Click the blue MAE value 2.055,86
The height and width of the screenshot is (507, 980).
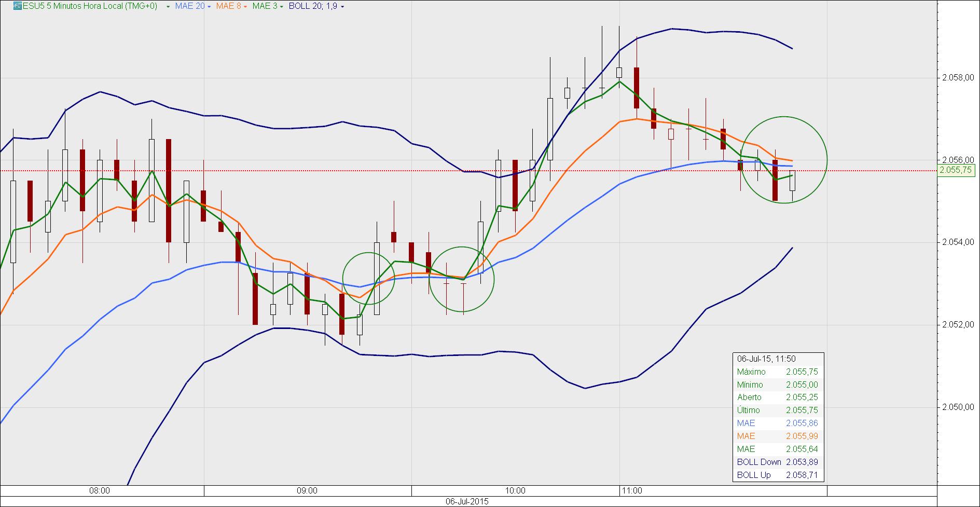pos(802,423)
